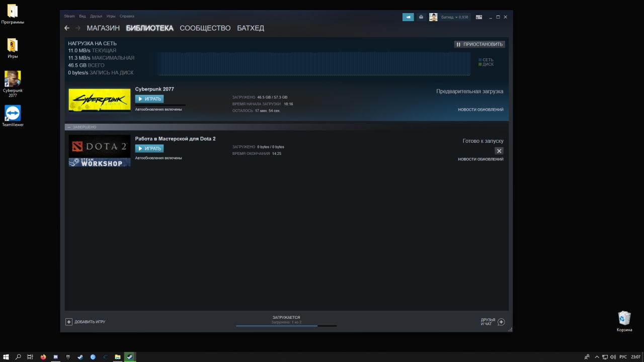The image size is (644, 362).
Task: Click the ЗАГРУЖАЕТСЯ download status
Action: (x=286, y=318)
